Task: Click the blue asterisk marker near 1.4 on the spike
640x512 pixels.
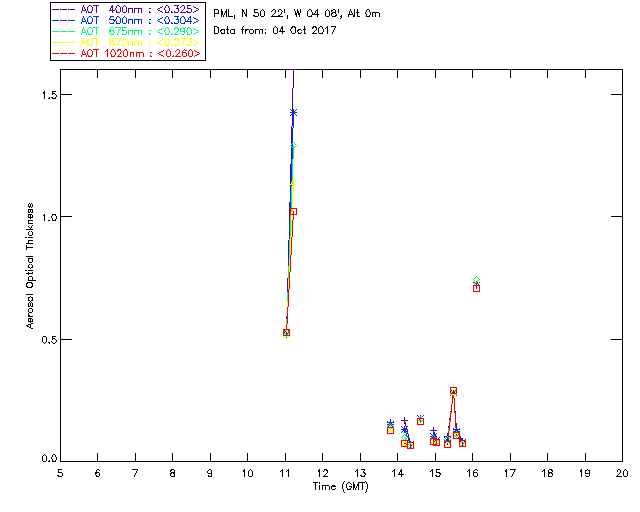Action: pyautogui.click(x=293, y=113)
